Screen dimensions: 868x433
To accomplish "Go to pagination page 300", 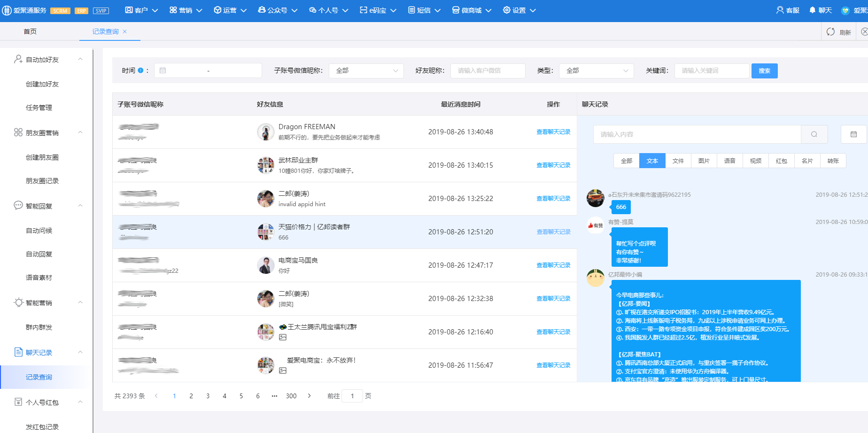I will point(291,396).
